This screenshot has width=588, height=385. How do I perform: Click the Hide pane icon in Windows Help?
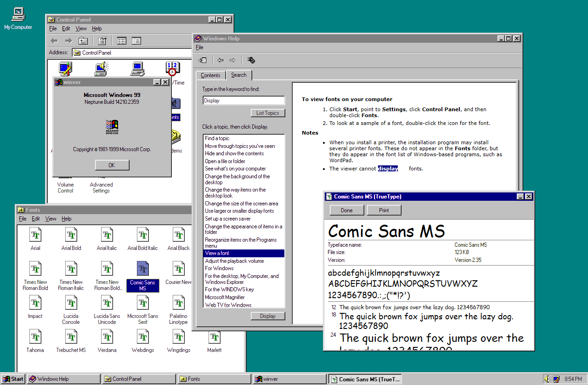(203, 60)
